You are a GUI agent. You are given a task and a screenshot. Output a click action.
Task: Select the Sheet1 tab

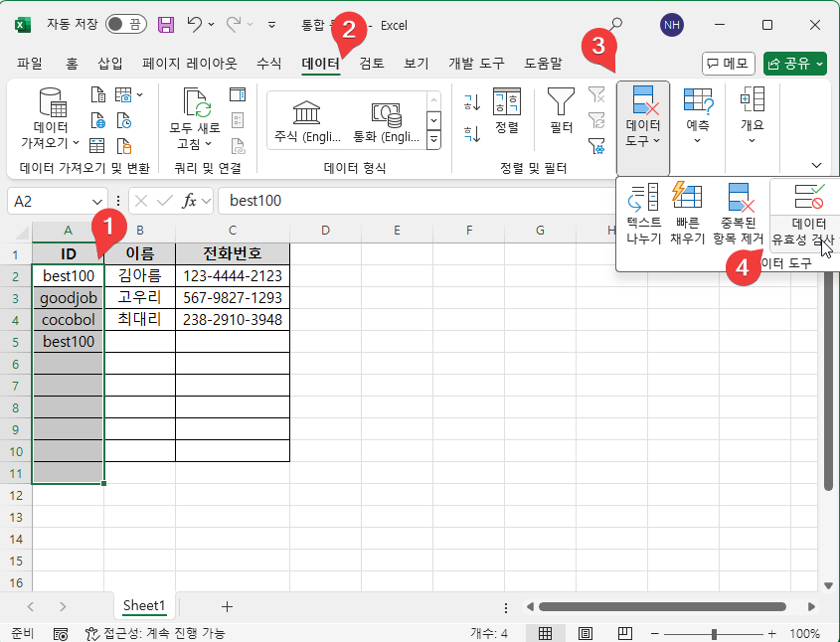pyautogui.click(x=144, y=605)
